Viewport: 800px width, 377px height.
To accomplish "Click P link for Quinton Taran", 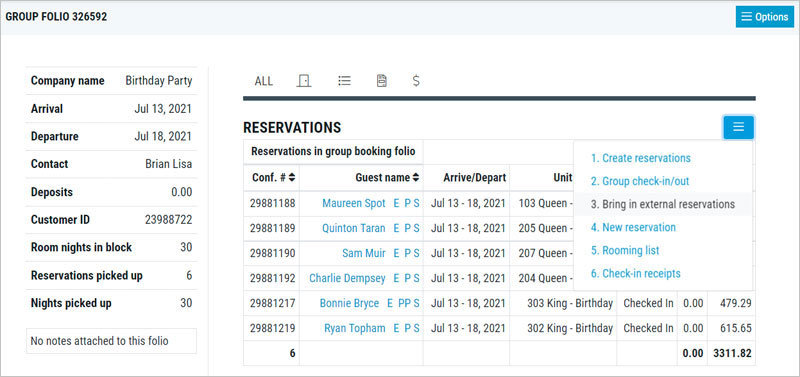I will tap(407, 228).
